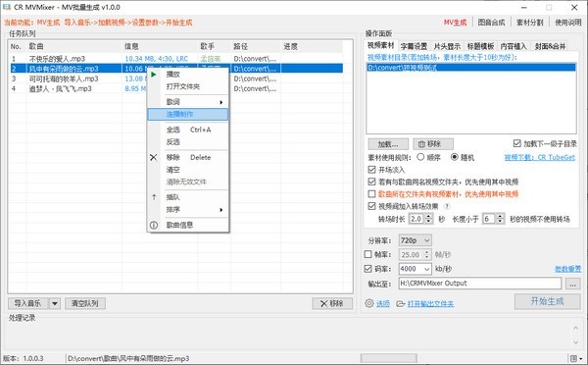Image resolution: width=588 pixels, height=365 pixels.
Task: Open the 视频下载: CR TubeGet link
Action: 539,157
